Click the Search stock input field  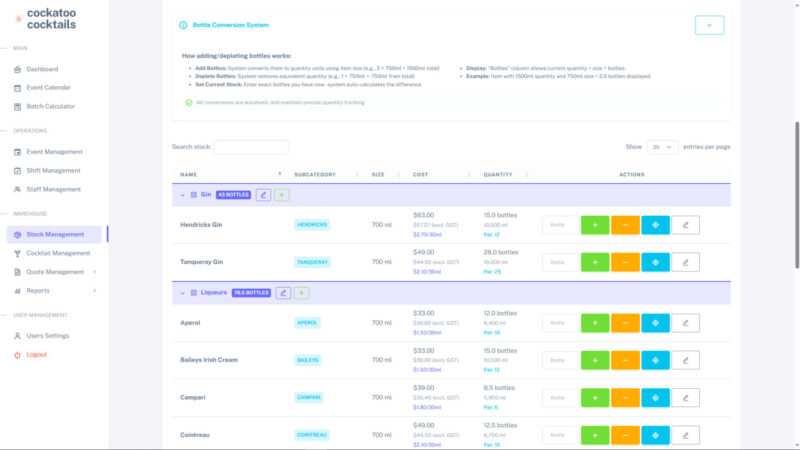tap(251, 147)
